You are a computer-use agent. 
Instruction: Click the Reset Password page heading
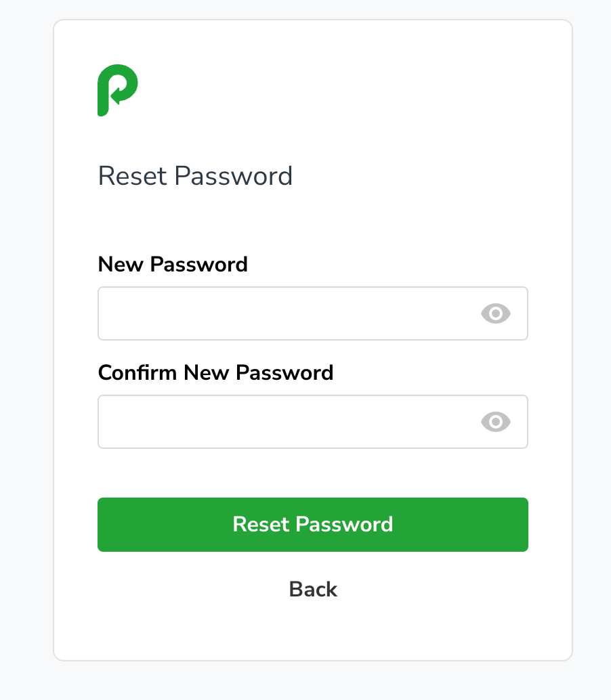click(x=195, y=175)
